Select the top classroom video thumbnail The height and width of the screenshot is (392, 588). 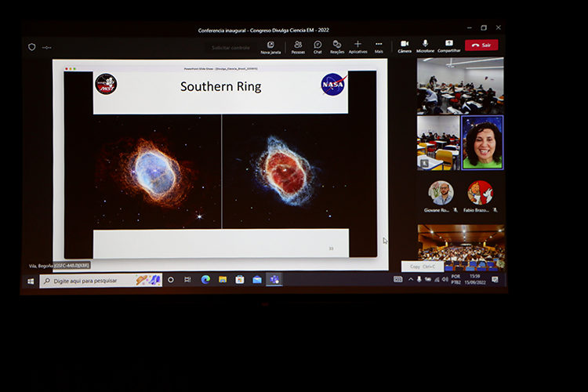(x=460, y=86)
